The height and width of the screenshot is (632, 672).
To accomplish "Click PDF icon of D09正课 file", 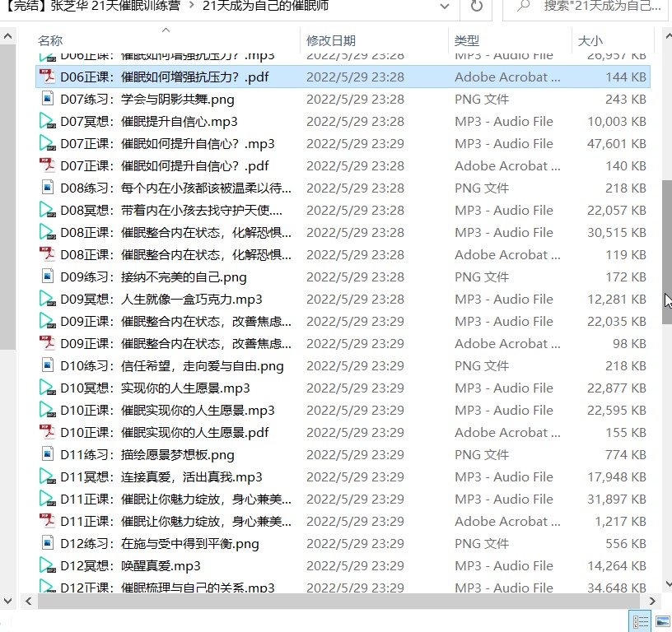I will pos(48,343).
